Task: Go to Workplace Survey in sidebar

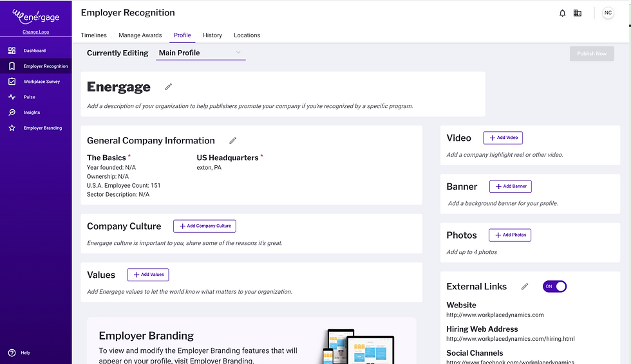Action: (x=41, y=82)
